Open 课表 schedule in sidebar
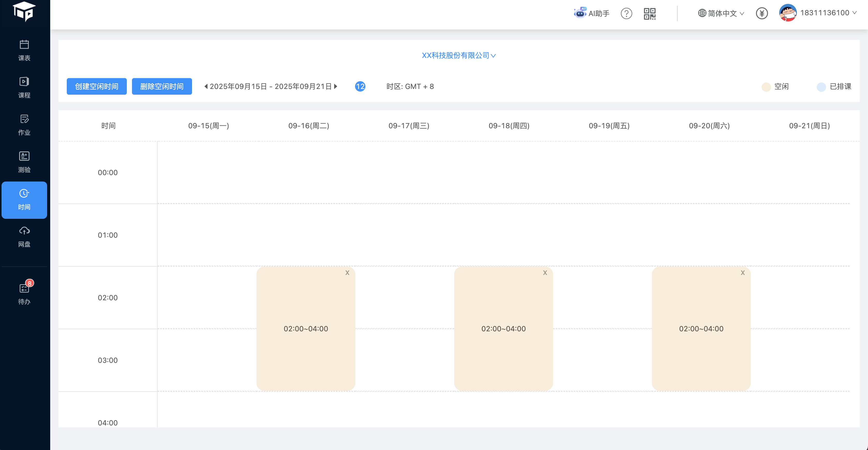 tap(24, 50)
